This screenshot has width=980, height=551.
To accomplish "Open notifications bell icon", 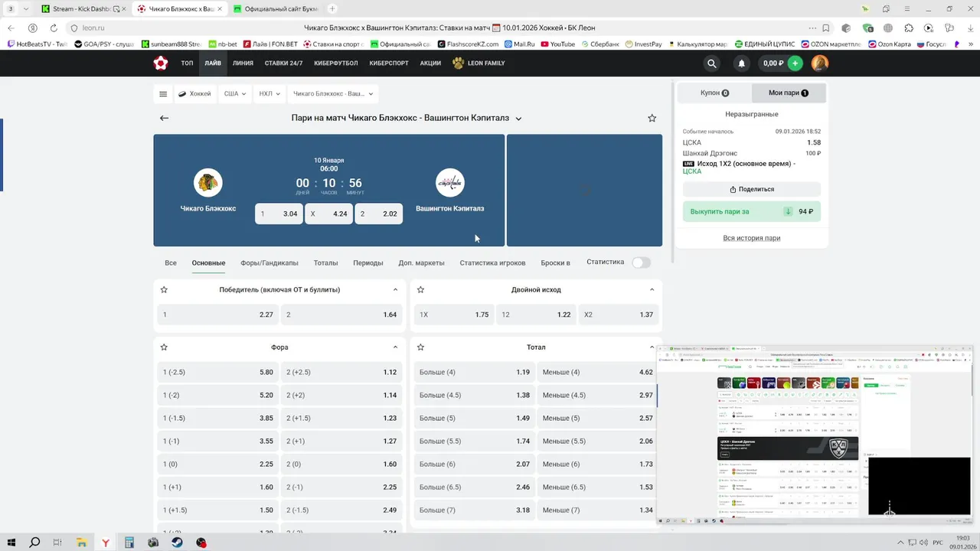I will click(x=741, y=64).
